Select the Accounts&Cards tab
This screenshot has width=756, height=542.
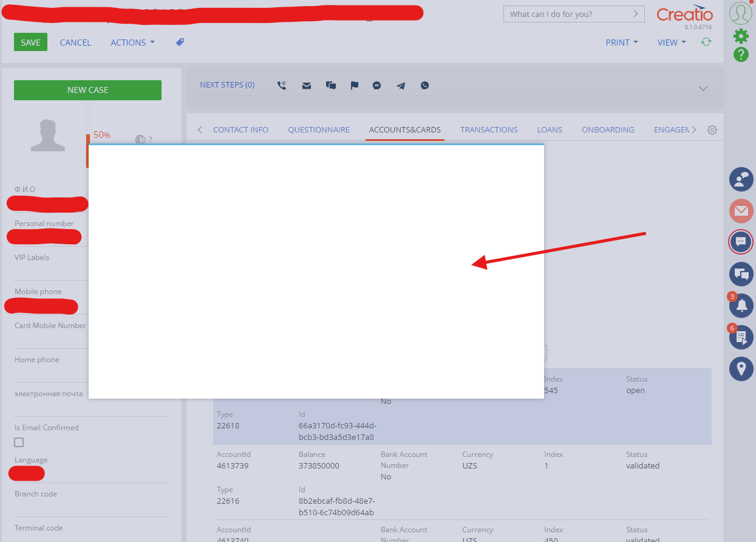pos(405,129)
